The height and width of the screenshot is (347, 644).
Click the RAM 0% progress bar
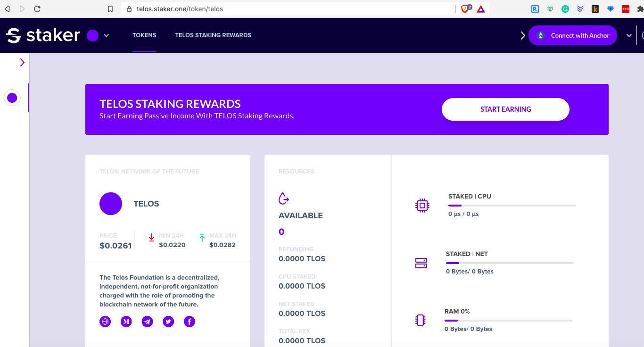pyautogui.click(x=508, y=321)
